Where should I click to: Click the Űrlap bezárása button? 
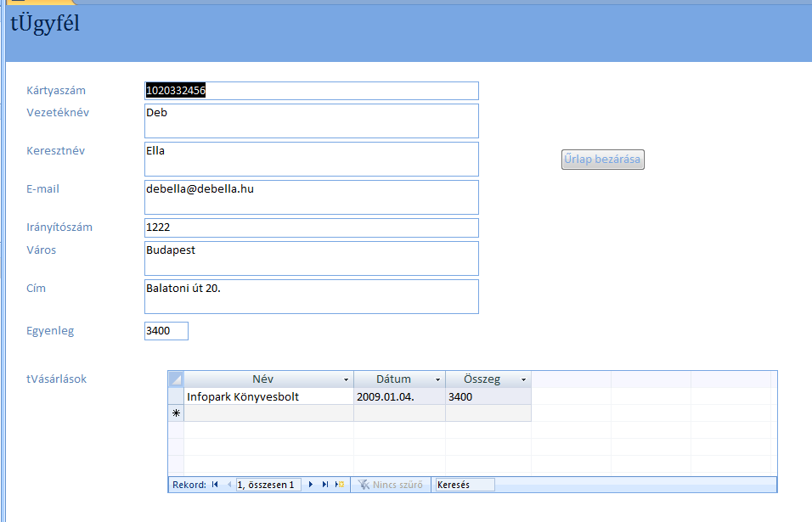[603, 160]
